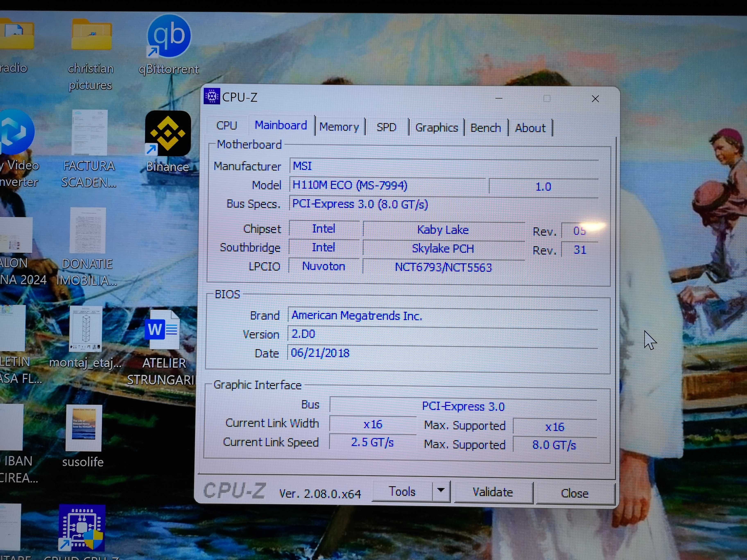
Task: Click the Intel chipset vendor field
Action: 324,229
